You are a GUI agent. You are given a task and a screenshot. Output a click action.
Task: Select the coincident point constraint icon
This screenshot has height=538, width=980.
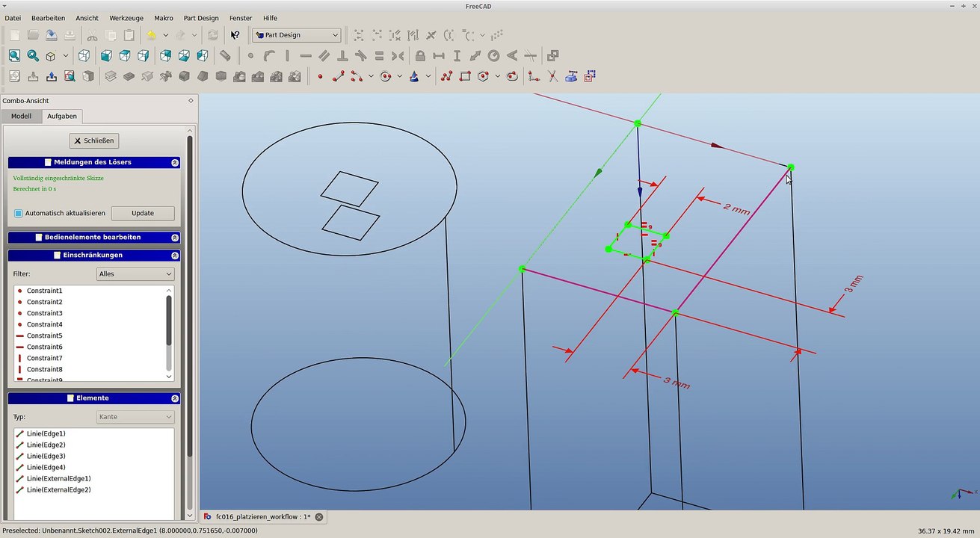(250, 55)
